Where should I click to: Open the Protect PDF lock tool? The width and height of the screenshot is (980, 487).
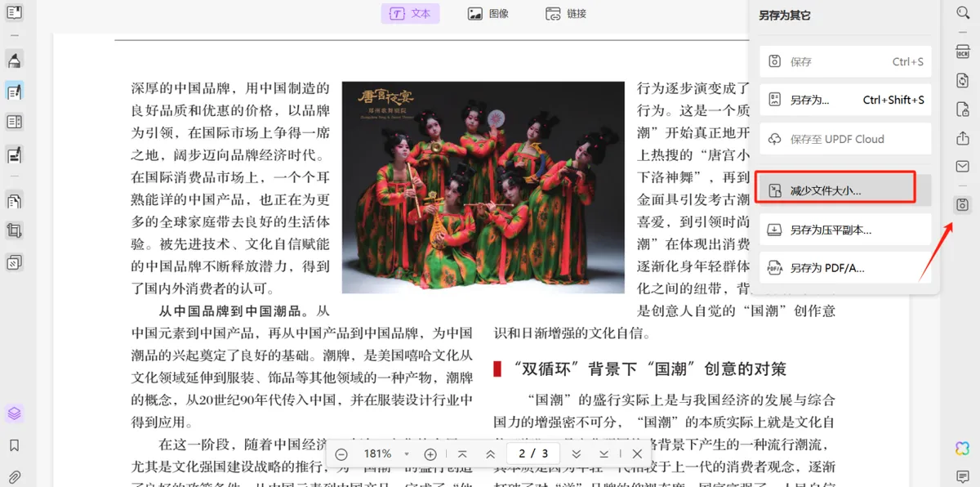click(x=962, y=109)
